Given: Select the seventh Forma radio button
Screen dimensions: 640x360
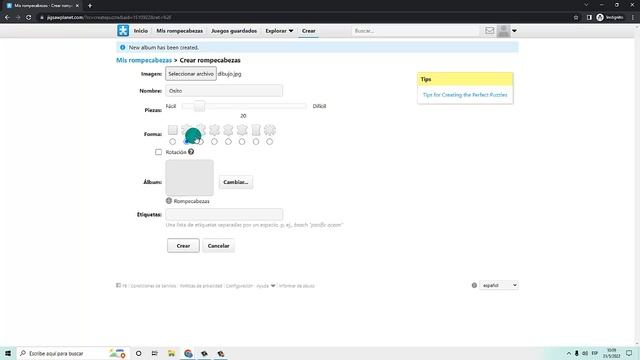Looking at the screenshot, I should [x=256, y=142].
